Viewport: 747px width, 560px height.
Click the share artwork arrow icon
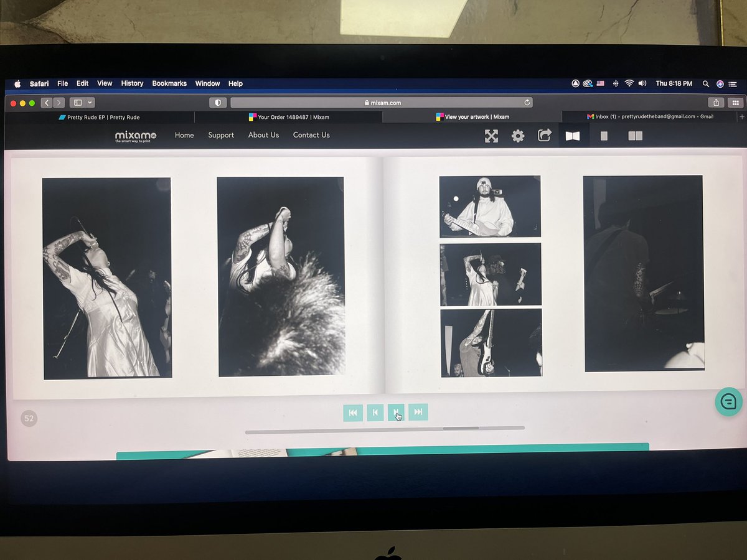(x=545, y=135)
